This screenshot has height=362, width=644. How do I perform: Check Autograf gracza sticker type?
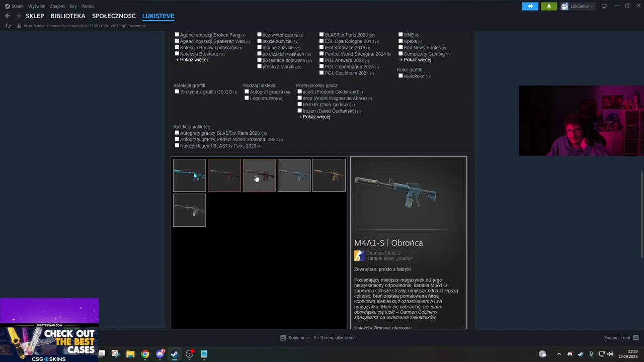tap(247, 92)
